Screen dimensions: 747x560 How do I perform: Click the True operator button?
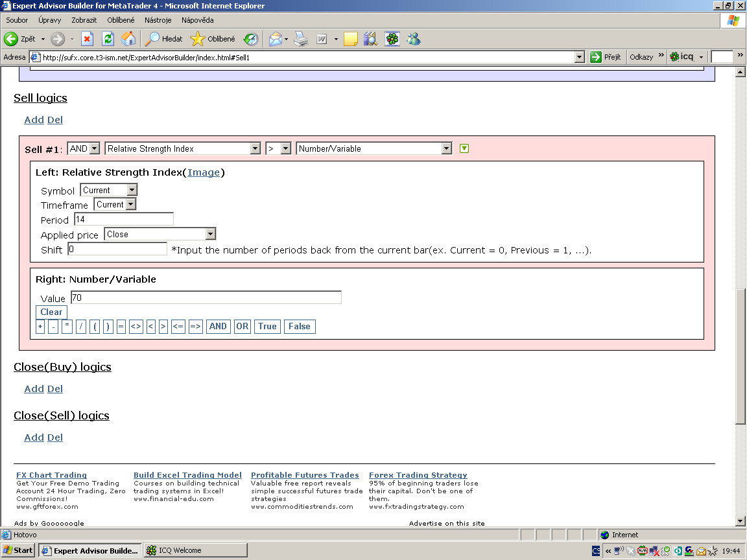pos(267,327)
